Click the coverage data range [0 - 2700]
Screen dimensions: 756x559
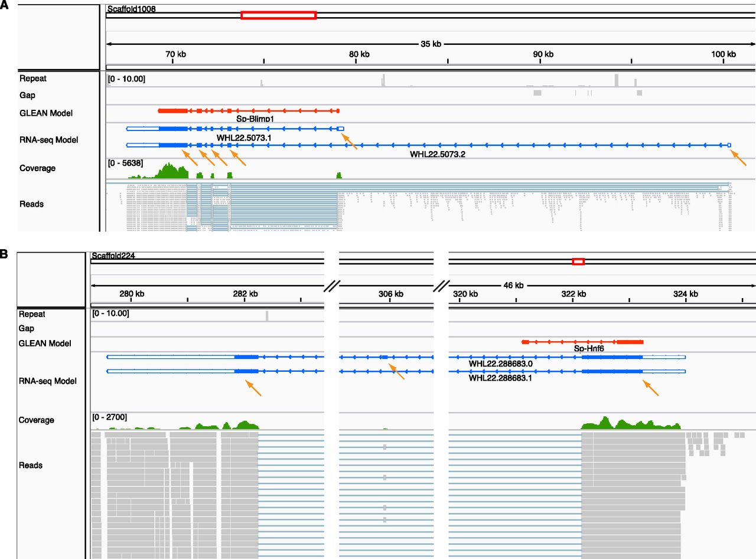[x=110, y=417]
